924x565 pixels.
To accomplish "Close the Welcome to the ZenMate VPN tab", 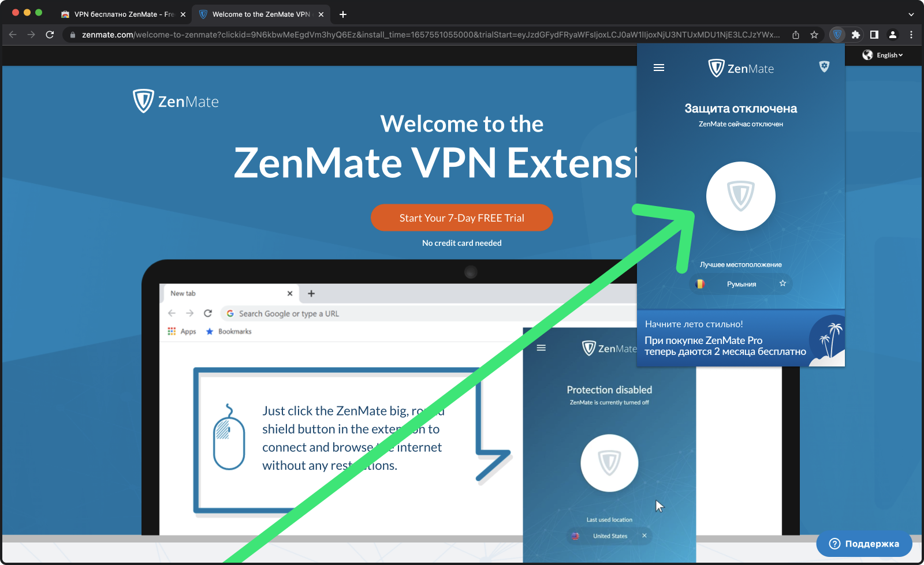I will 321,14.
